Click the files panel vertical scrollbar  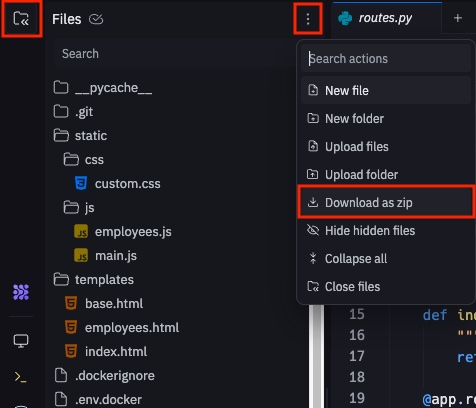[x=316, y=356]
